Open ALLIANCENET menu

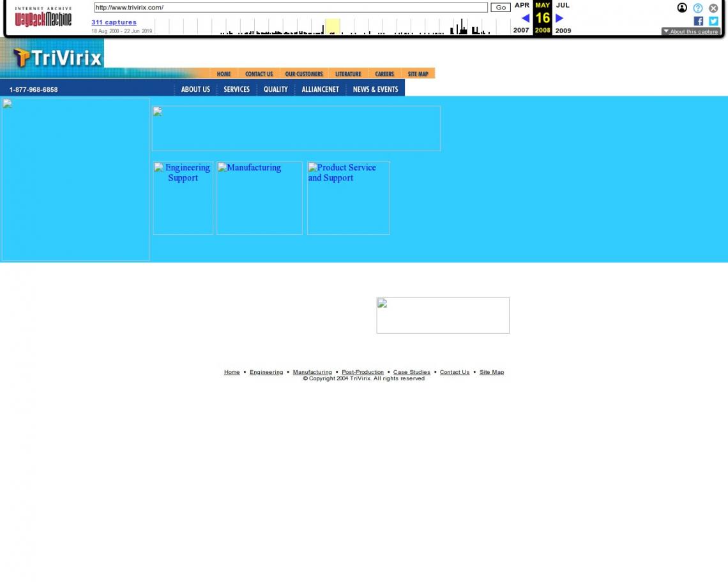coord(321,89)
